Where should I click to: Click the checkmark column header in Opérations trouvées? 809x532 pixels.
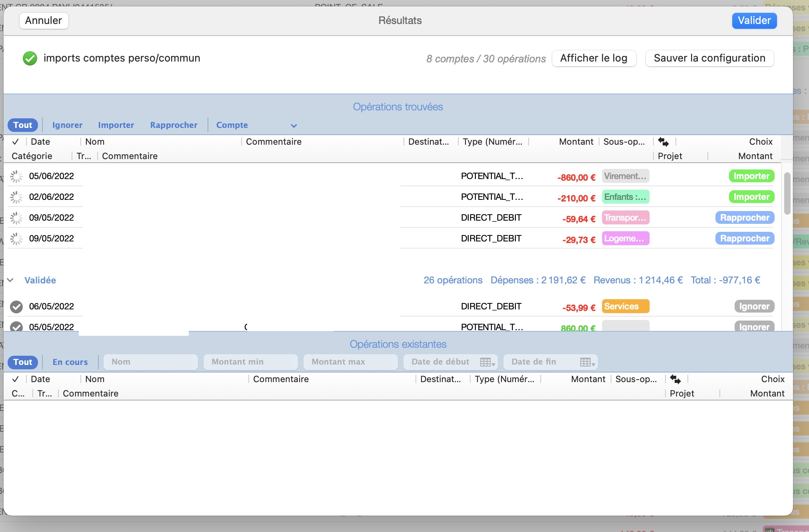point(16,142)
